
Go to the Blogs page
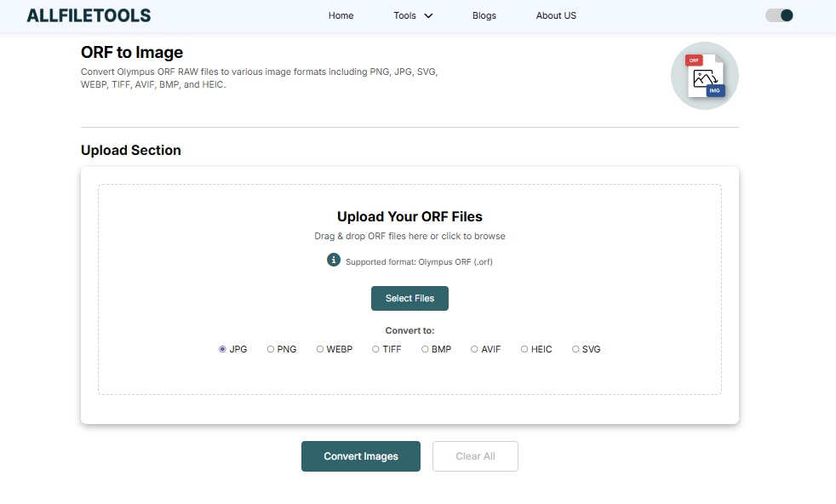[484, 15]
